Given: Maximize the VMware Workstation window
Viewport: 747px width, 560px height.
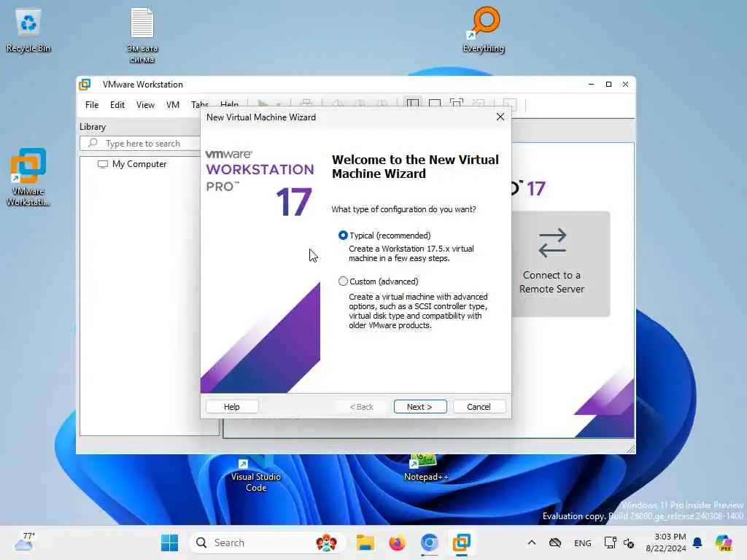Looking at the screenshot, I should (608, 85).
